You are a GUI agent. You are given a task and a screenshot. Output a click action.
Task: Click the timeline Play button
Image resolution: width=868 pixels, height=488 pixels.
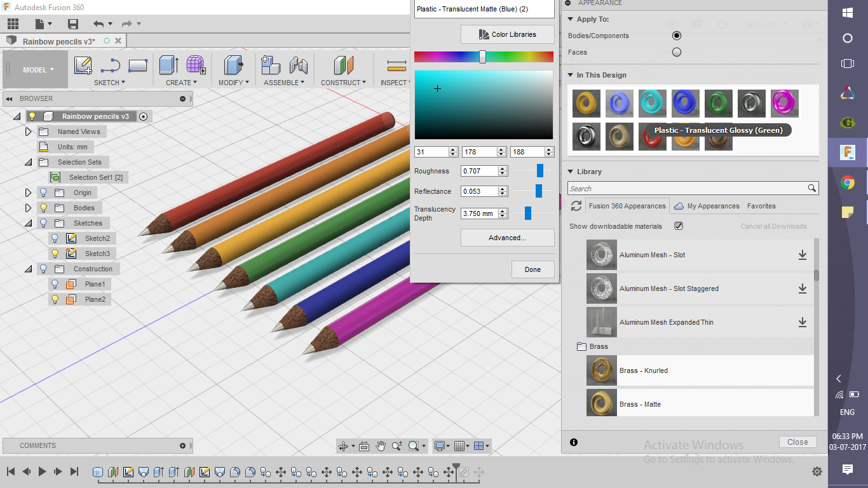tap(42, 471)
